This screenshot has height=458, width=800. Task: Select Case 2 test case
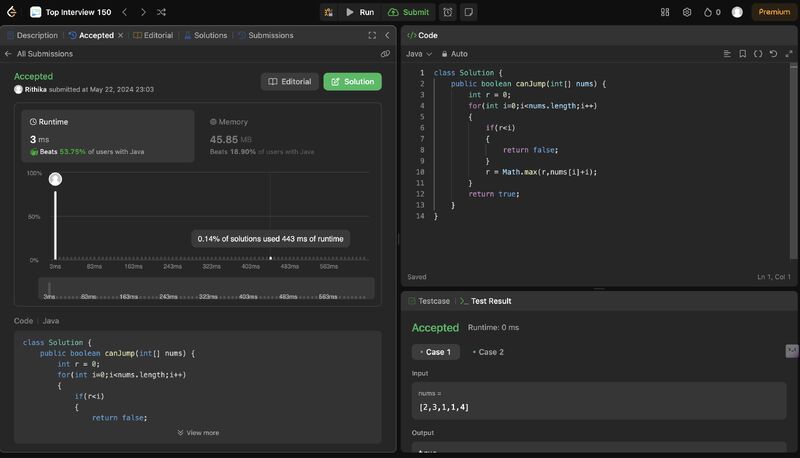488,352
